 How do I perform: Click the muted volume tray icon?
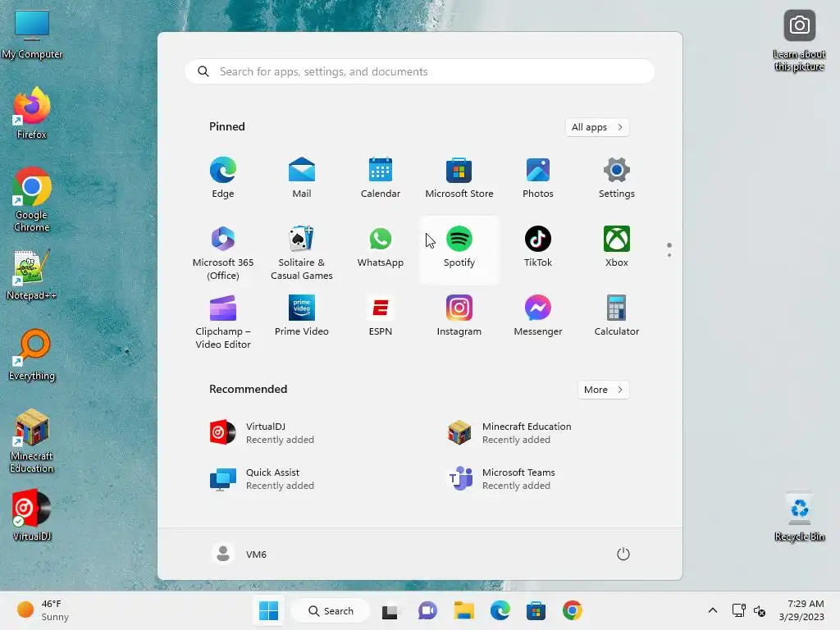click(x=760, y=610)
